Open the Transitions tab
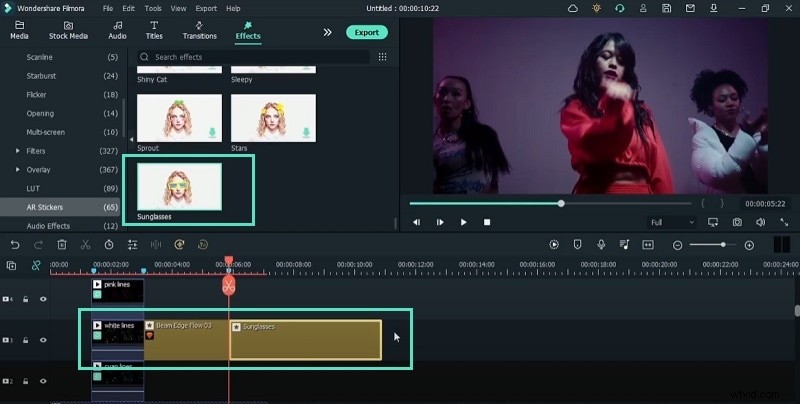Image resolution: width=800 pixels, height=404 pixels. point(199,30)
